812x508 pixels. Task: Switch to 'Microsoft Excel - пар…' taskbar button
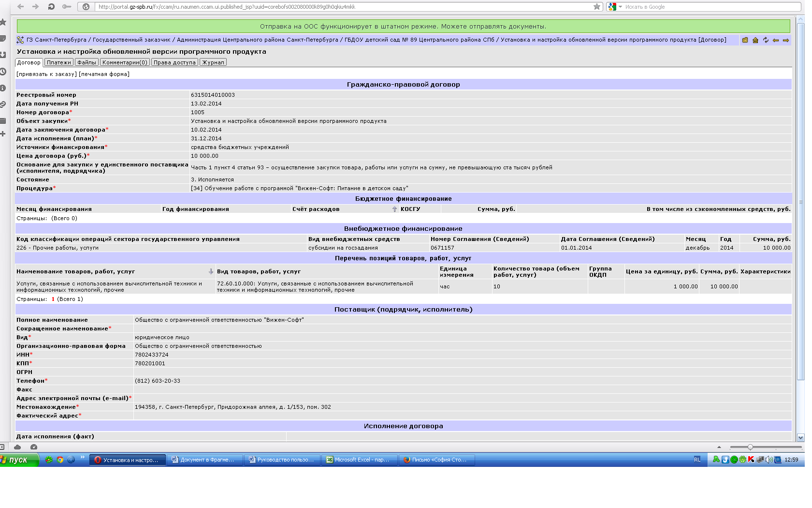coord(359,460)
